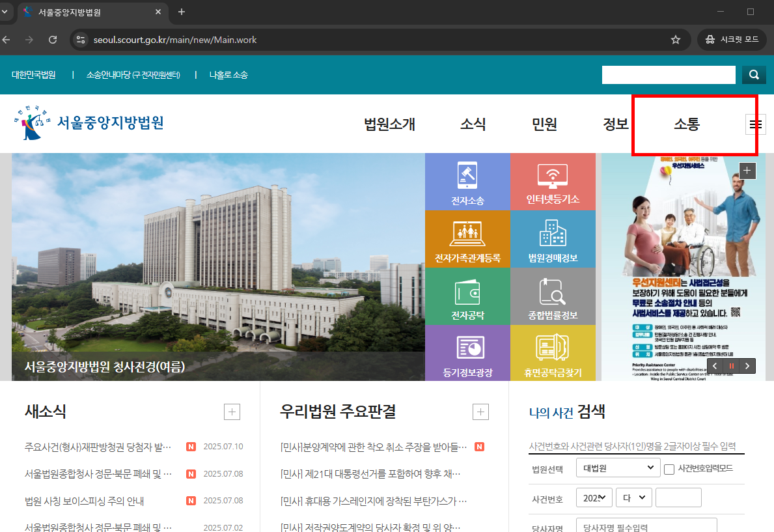The height and width of the screenshot is (532, 774).
Task: Click the 시크릿 모드 incognito indicator
Action: tap(732, 40)
